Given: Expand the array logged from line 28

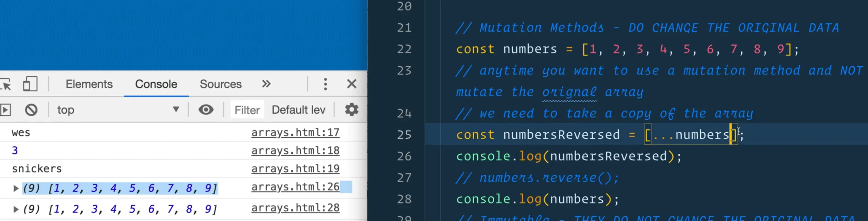Looking at the screenshot, I should (x=16, y=210).
